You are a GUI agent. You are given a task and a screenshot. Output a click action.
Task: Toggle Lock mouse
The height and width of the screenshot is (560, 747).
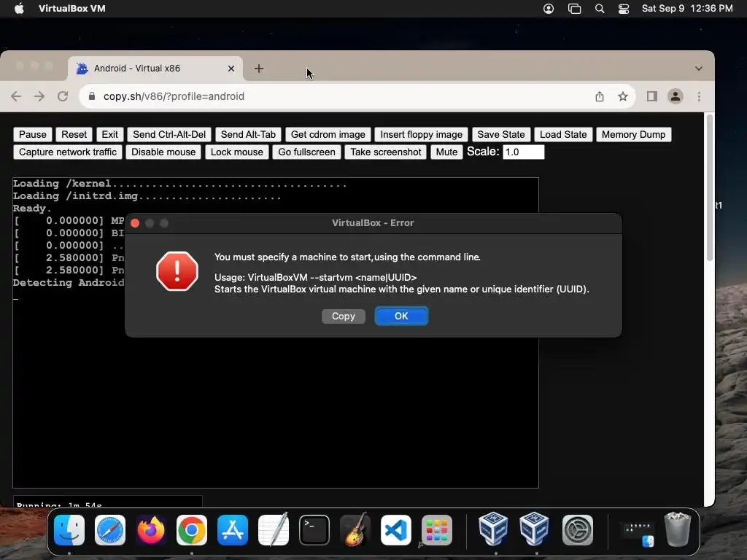point(237,152)
